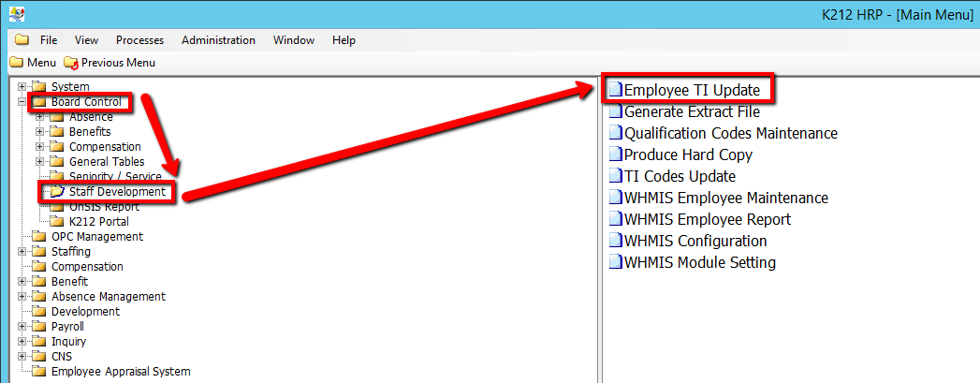Open the Window menu
The image size is (980, 383).
tap(293, 40)
